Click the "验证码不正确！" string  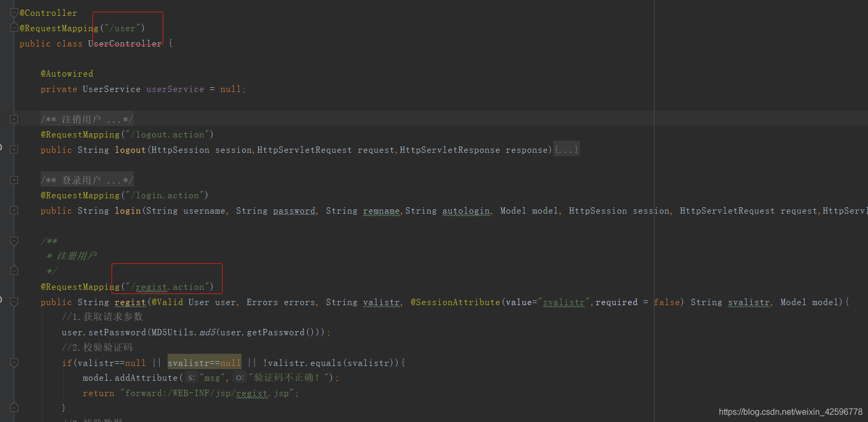[x=288, y=378]
